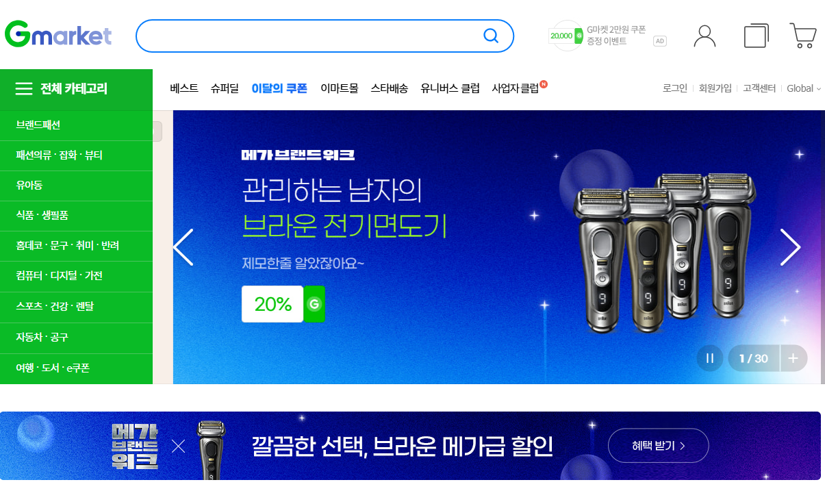The width and height of the screenshot is (825, 504).
Task: Open 전체 카테고리 hamburger menu
Action: 76,89
